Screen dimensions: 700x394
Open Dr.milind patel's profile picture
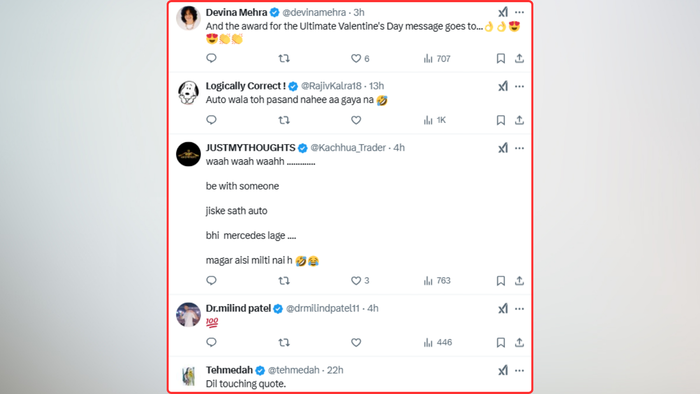[x=188, y=315]
